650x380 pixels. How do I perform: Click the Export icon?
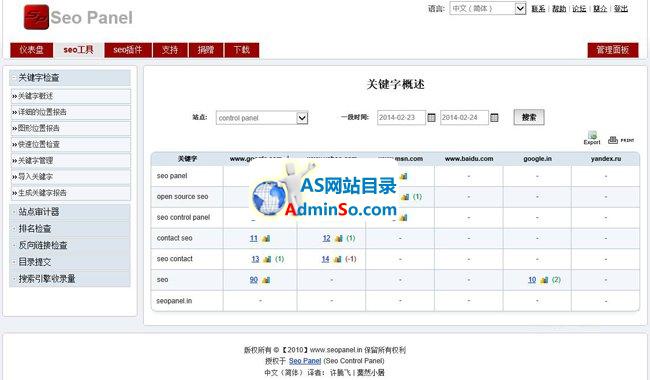(x=592, y=138)
